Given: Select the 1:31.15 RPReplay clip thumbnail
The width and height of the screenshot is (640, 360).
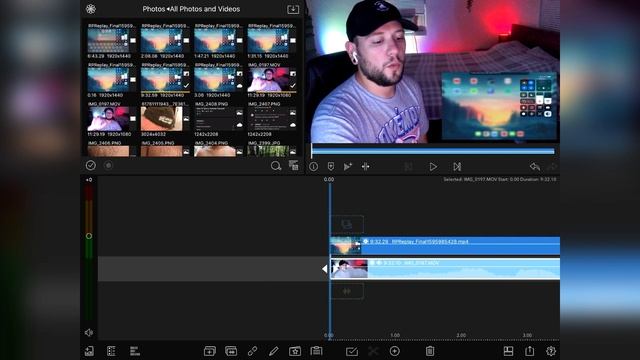Looking at the screenshot, I should point(269,40).
